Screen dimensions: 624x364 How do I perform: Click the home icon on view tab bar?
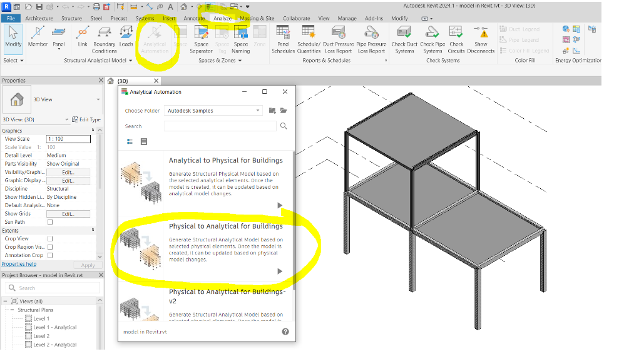point(111,81)
